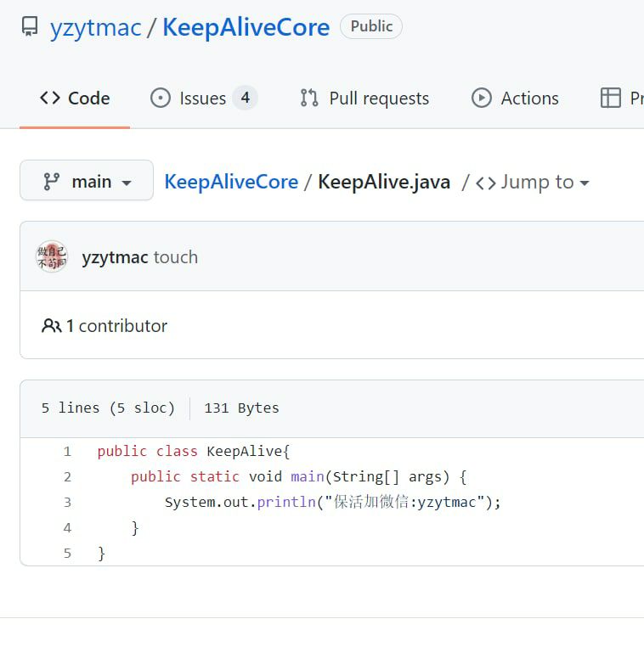644x647 pixels.
Task: Click the Issues count badge showing 4
Action: pyautogui.click(x=245, y=98)
